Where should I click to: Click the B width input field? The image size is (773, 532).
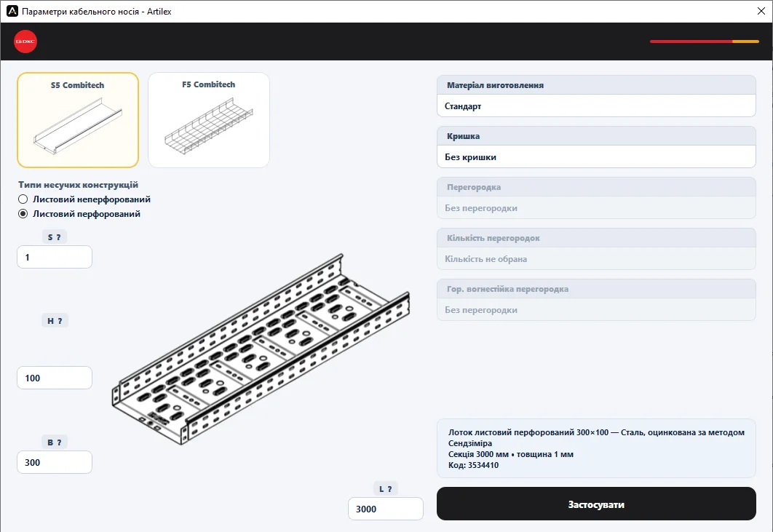55,462
